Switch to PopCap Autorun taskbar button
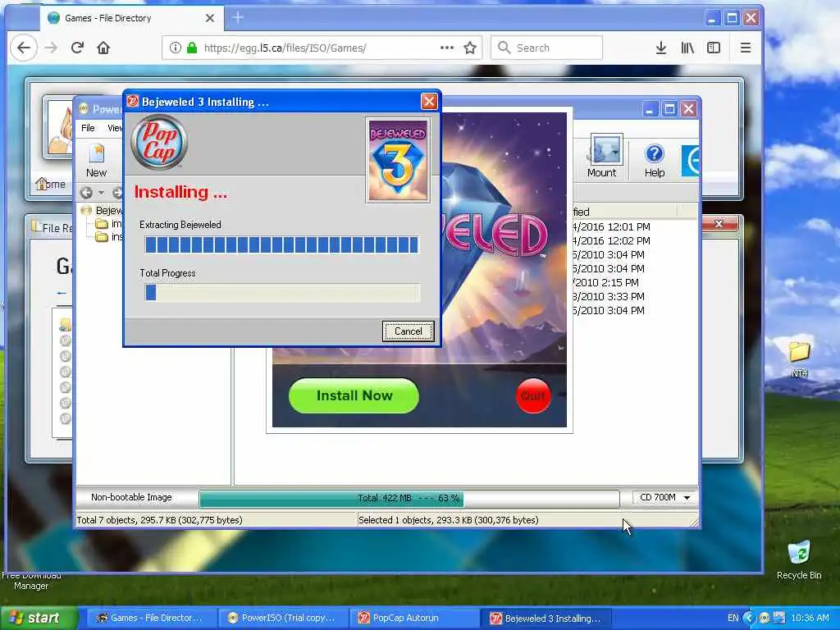Screen dimensions: 840x630 [413, 619]
